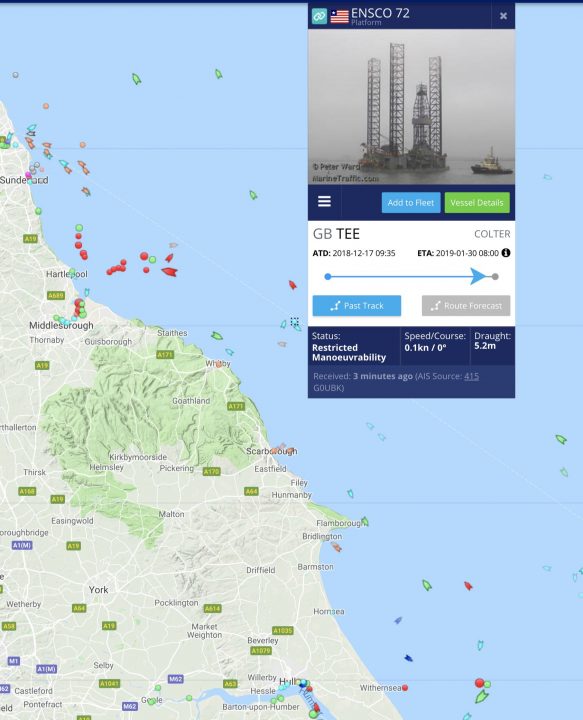Select the dotted square platform marker on map
583x720 pixels.
click(x=295, y=321)
